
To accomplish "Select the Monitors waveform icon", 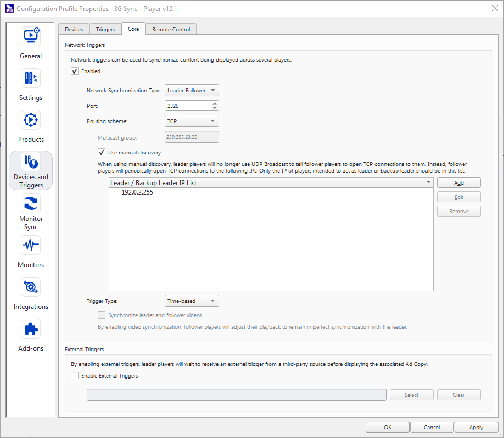I will click(31, 245).
